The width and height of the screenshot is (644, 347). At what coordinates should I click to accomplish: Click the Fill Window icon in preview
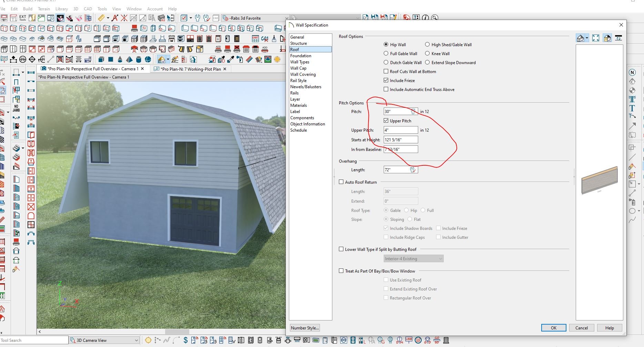[x=595, y=38]
